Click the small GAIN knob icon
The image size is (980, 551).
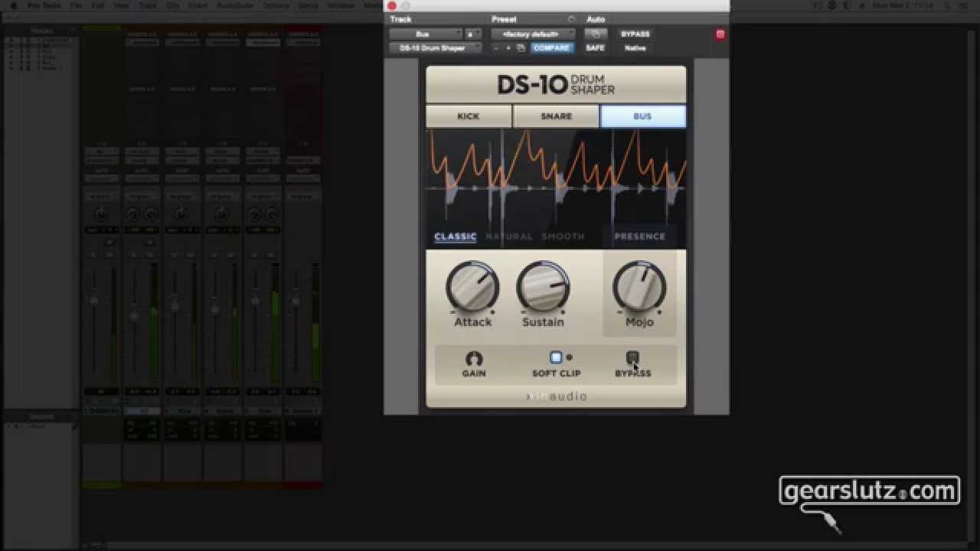474,358
